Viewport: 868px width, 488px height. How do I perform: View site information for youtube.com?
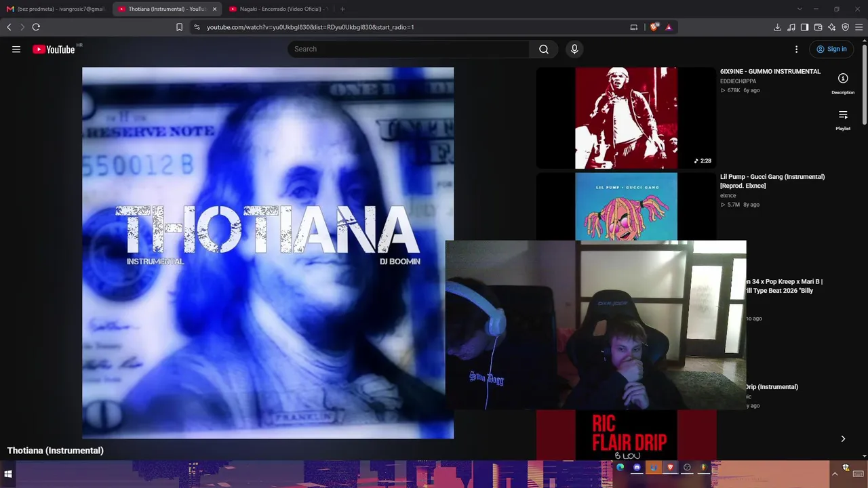(x=197, y=27)
